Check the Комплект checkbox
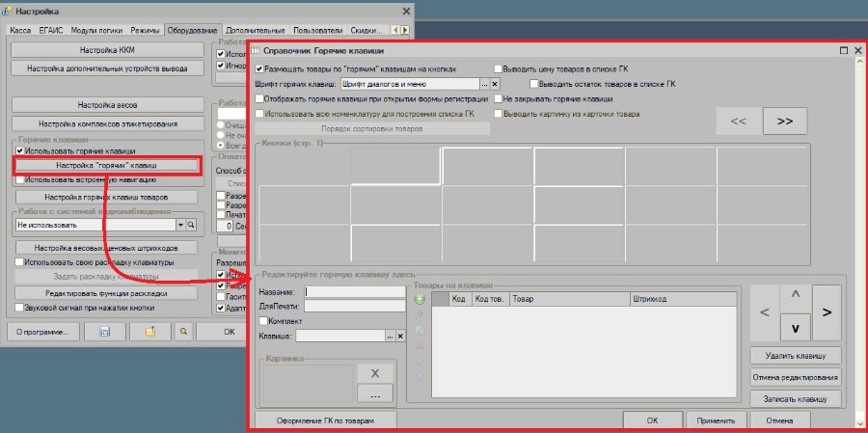The width and height of the screenshot is (868, 433). (263, 320)
